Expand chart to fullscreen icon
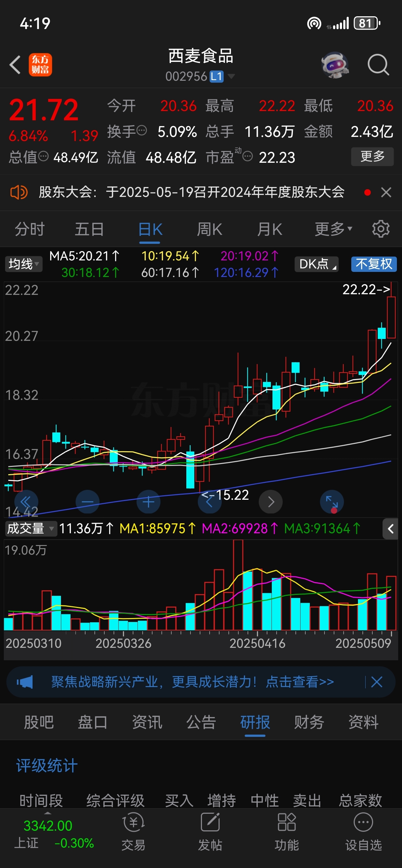Image resolution: width=402 pixels, height=868 pixels. (x=331, y=502)
